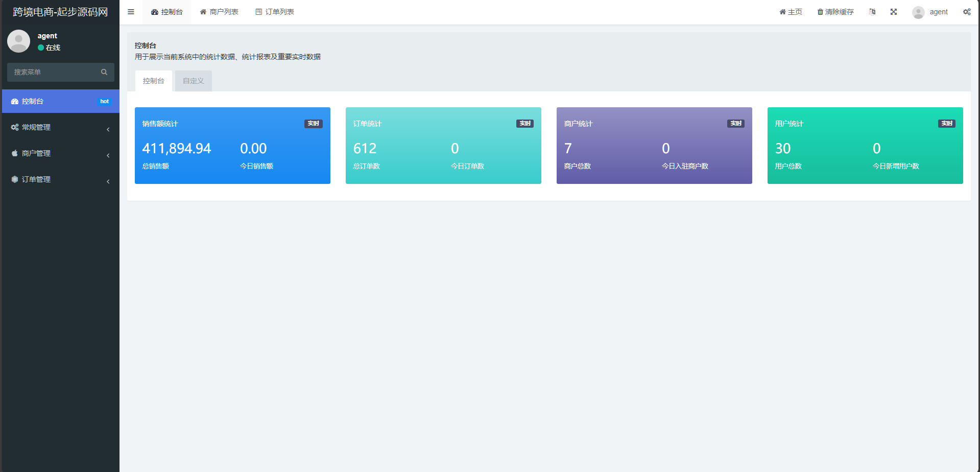Click the agent username in the sidebar

[47, 36]
